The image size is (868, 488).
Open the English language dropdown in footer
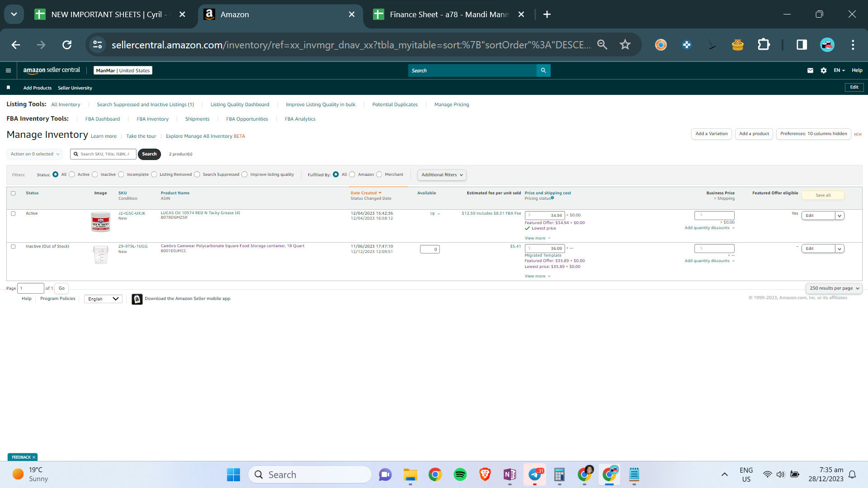click(103, 299)
